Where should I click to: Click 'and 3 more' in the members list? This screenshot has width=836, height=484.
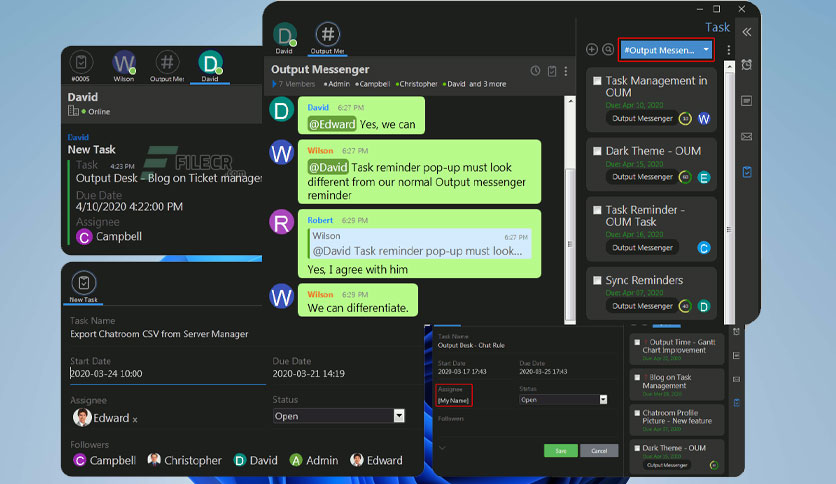pyautogui.click(x=487, y=84)
